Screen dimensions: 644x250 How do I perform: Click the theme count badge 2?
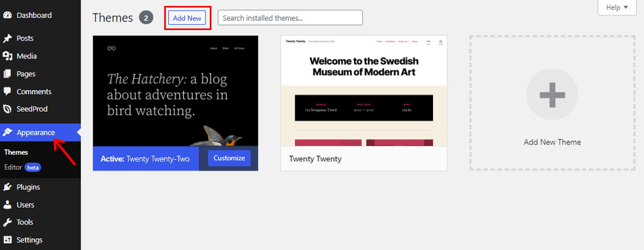pos(146,18)
